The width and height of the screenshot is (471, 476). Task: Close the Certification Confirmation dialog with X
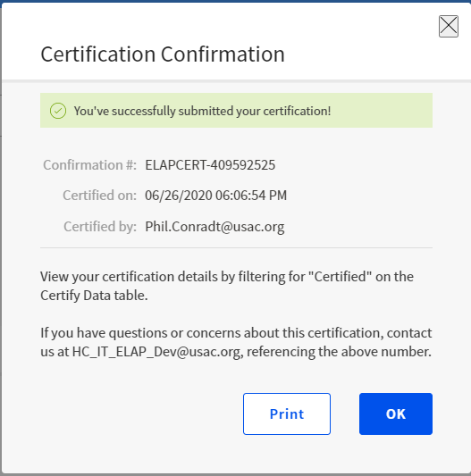pyautogui.click(x=449, y=27)
